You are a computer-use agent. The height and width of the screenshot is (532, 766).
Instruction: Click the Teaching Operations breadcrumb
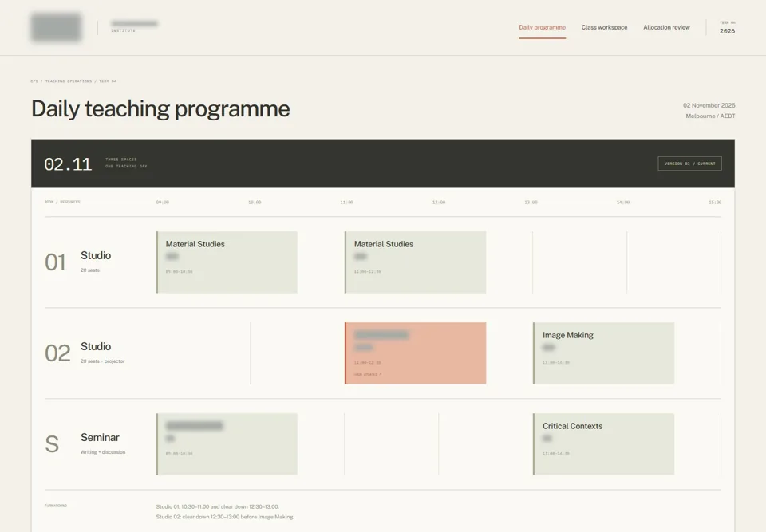(69, 81)
